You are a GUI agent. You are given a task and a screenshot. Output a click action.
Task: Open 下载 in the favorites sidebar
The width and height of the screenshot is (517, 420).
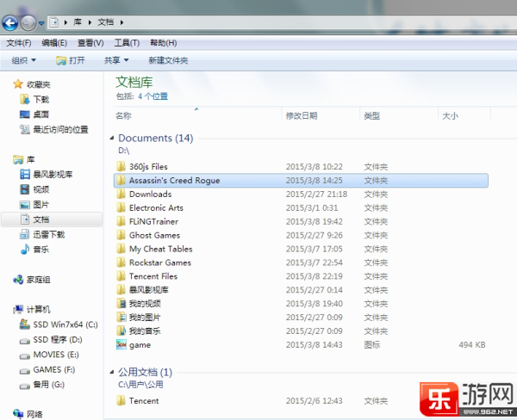pyautogui.click(x=34, y=99)
